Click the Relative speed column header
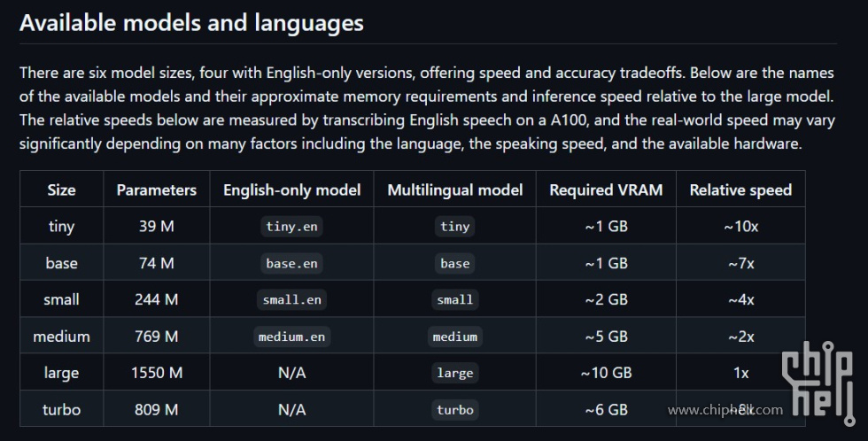 pyautogui.click(x=740, y=190)
